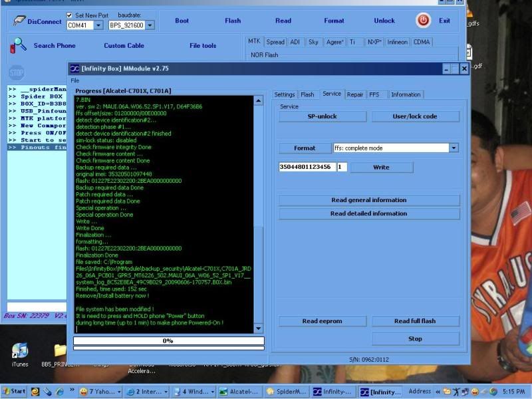Image resolution: width=532 pixels, height=399 pixels.
Task: Open the BPS_921600 baudrate dropdown
Action: (x=150, y=25)
